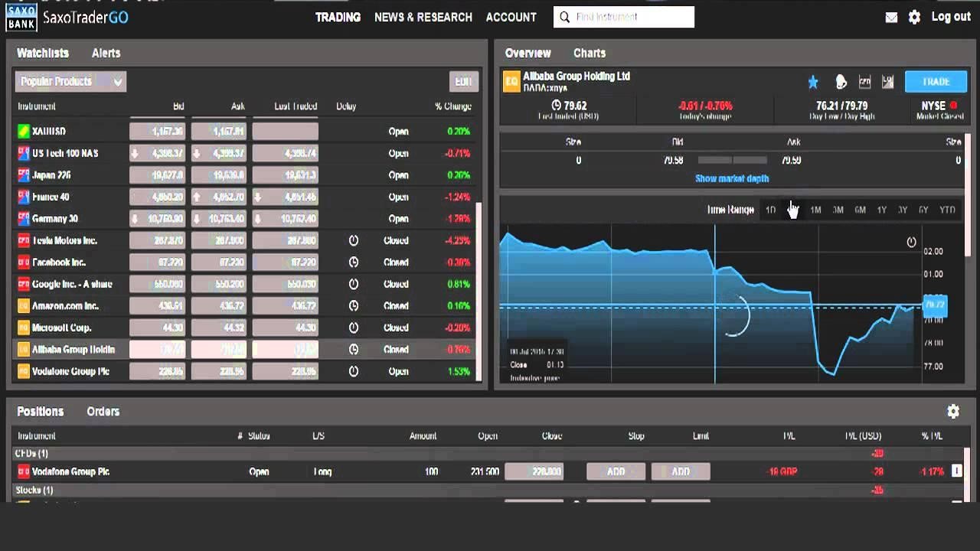
Task: Toggle the clock status icon beside Tesla Motors
Action: 352,240
